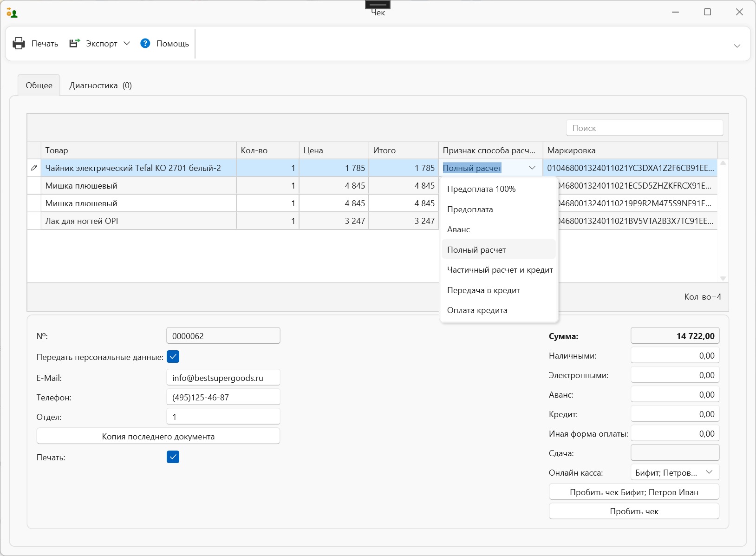This screenshot has height=556, width=756.
Task: Click the first row marking code cell
Action: (630, 168)
